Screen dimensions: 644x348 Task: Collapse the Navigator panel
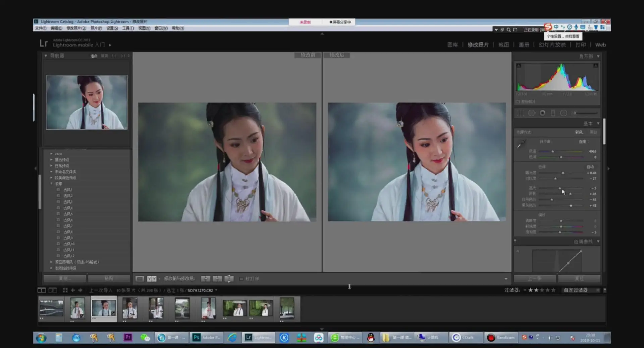pyautogui.click(x=46, y=56)
